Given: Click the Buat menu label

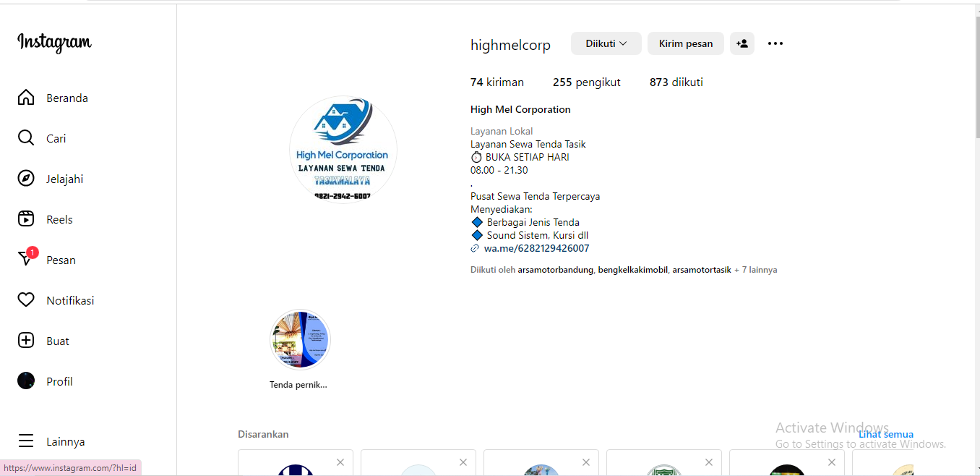Looking at the screenshot, I should click(58, 341).
